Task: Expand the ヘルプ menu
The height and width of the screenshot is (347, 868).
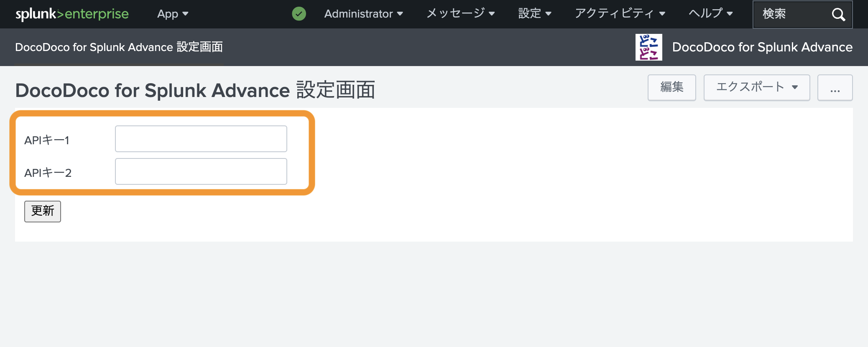Action: coord(710,14)
